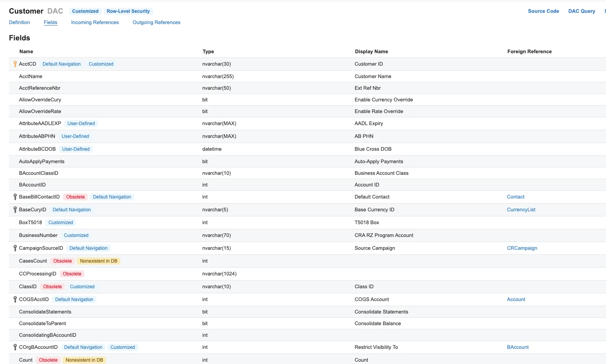606x364 pixels.
Task: Click Obsolete badge on ClassID row
Action: (52, 287)
